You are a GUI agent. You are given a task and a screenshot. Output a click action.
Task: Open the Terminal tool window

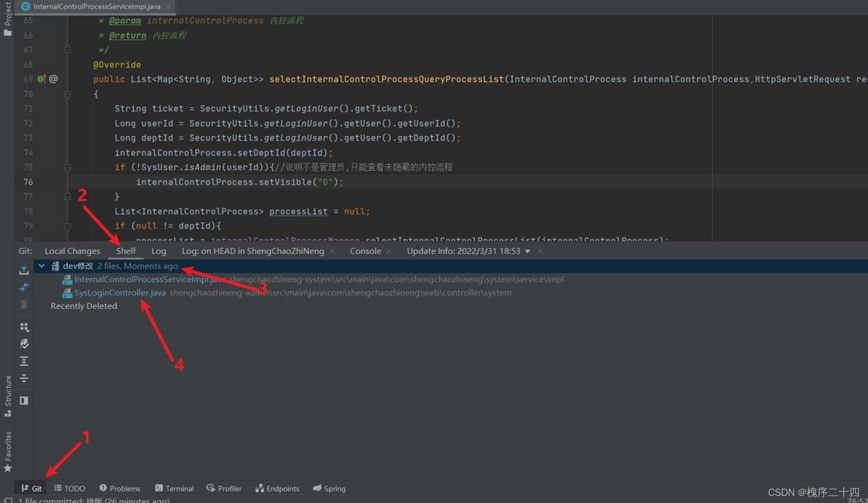coord(174,489)
